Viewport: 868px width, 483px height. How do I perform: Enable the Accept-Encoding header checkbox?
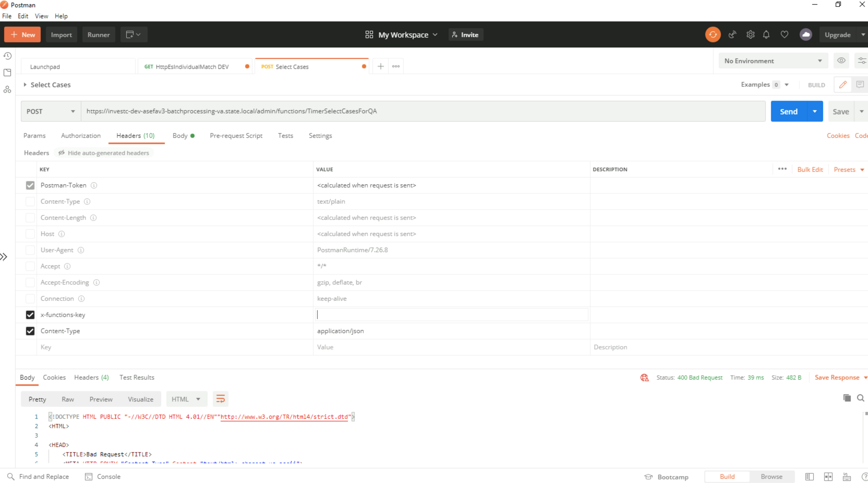(30, 282)
